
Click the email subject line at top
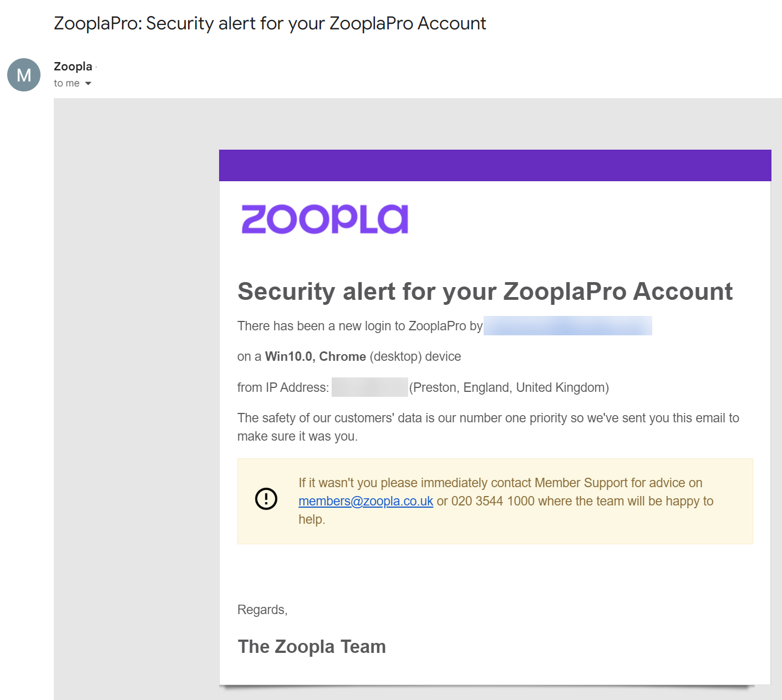(x=270, y=23)
